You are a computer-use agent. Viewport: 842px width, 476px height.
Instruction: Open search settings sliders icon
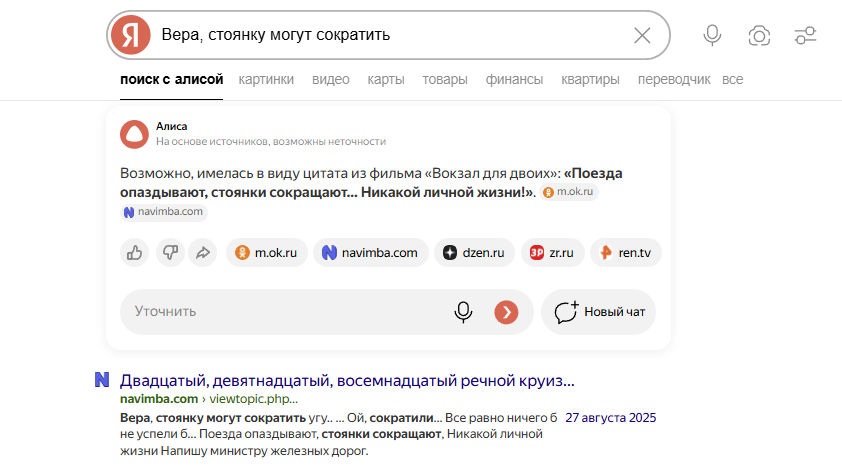click(x=805, y=36)
